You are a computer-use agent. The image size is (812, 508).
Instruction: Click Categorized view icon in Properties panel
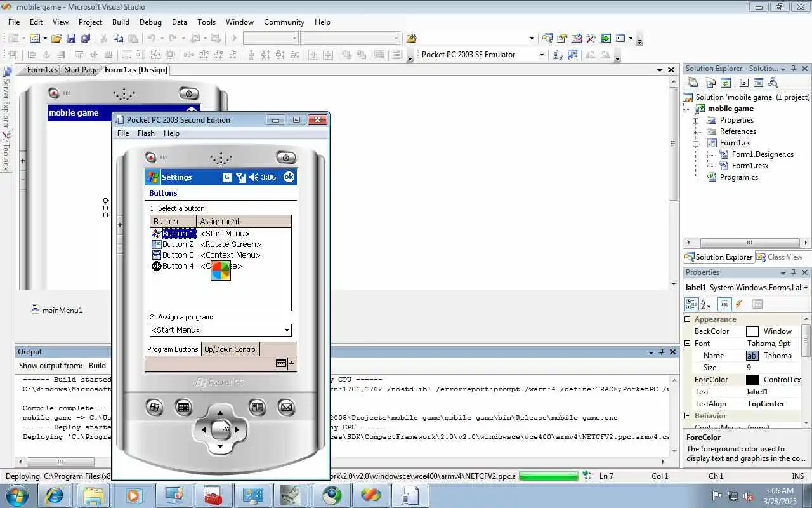pyautogui.click(x=691, y=304)
